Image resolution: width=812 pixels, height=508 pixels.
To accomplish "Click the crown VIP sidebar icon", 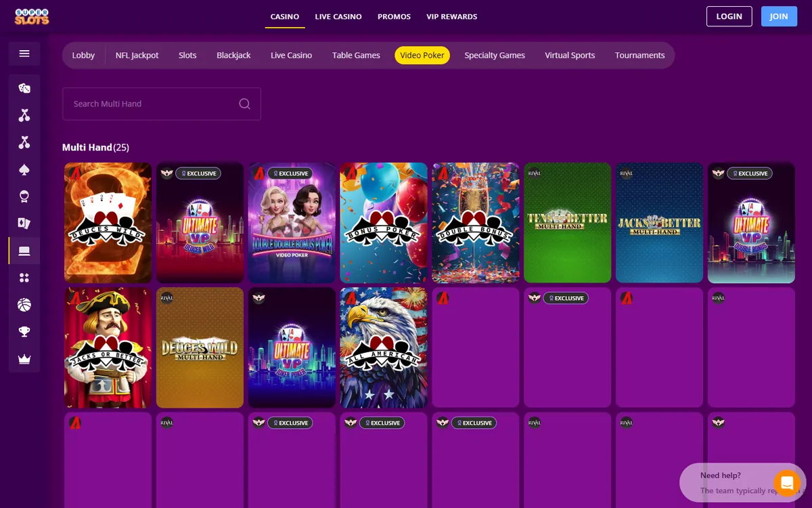I will [x=24, y=359].
